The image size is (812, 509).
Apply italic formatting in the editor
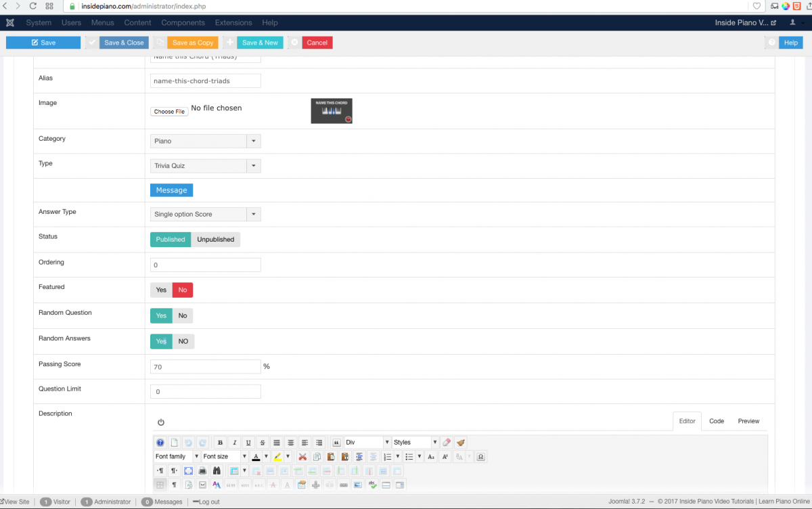[x=234, y=443]
